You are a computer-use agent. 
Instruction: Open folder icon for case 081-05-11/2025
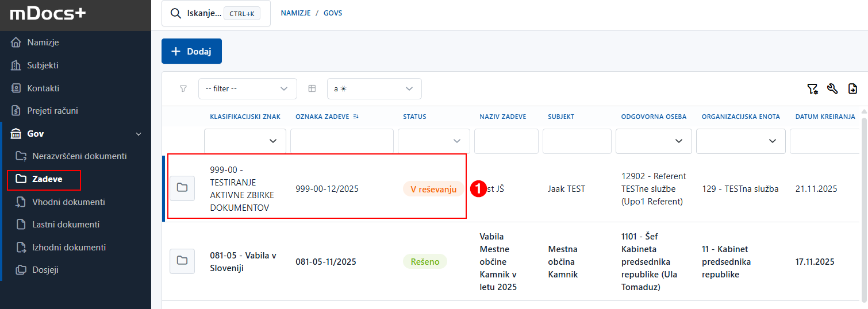click(x=182, y=261)
